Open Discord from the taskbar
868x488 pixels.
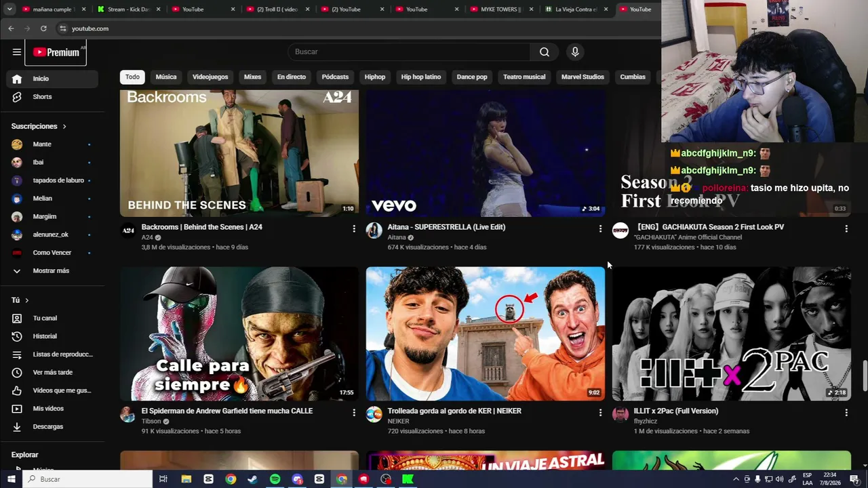tap(297, 479)
